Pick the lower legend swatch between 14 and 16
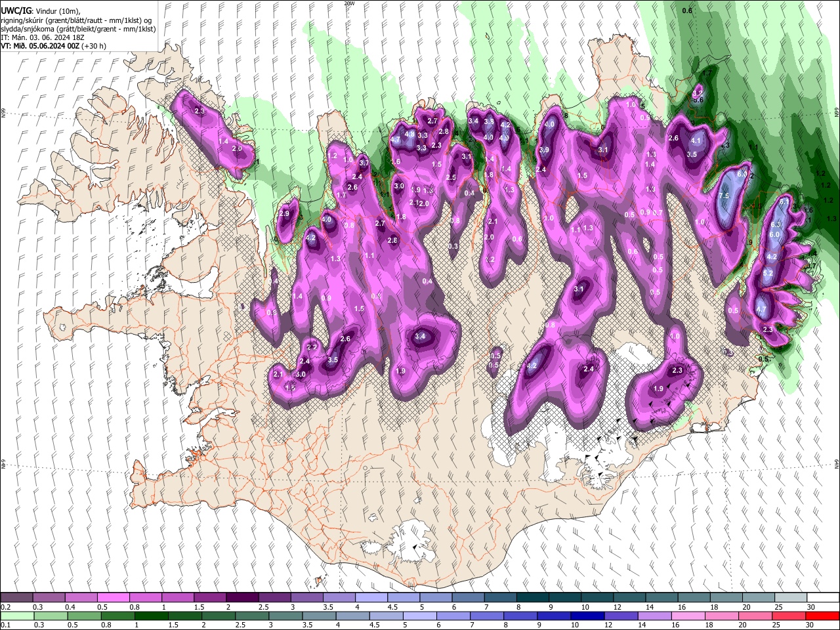The width and height of the screenshot is (840, 630). (x=654, y=616)
